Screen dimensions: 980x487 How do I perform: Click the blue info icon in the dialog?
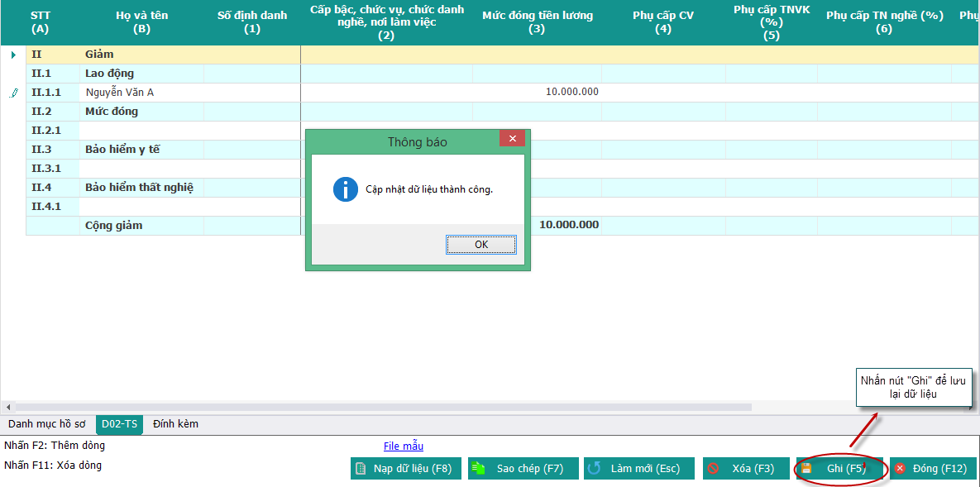[345, 189]
